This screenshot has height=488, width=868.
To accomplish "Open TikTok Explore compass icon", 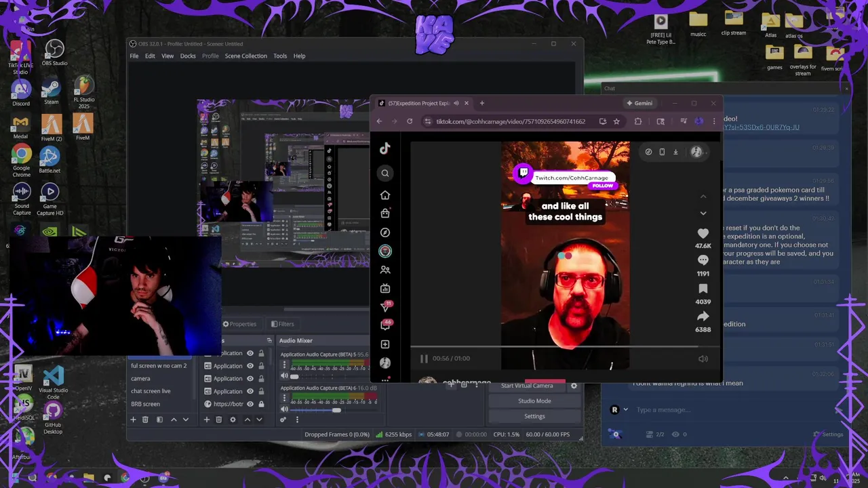I will [384, 232].
